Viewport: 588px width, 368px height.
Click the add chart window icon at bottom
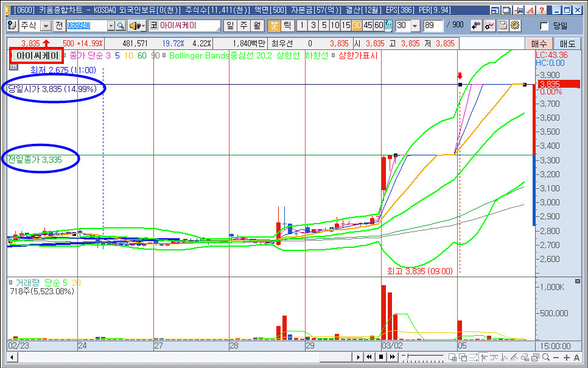(453, 357)
